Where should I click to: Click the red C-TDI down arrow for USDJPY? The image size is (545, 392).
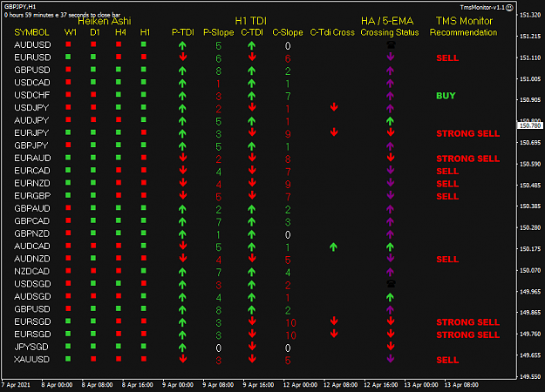(252, 107)
